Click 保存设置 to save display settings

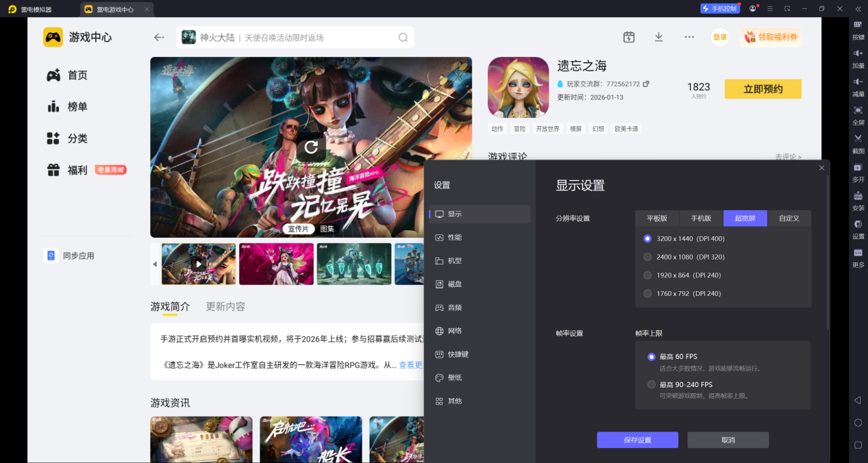tap(637, 440)
